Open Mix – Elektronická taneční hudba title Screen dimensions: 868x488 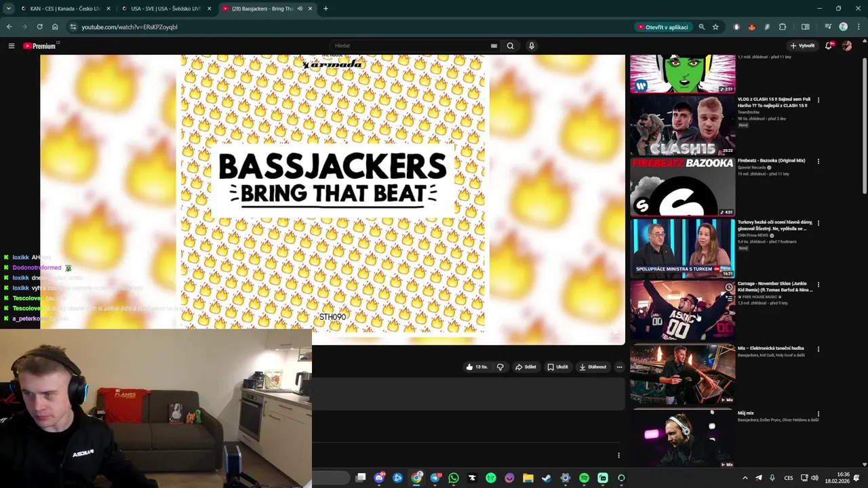tap(770, 348)
